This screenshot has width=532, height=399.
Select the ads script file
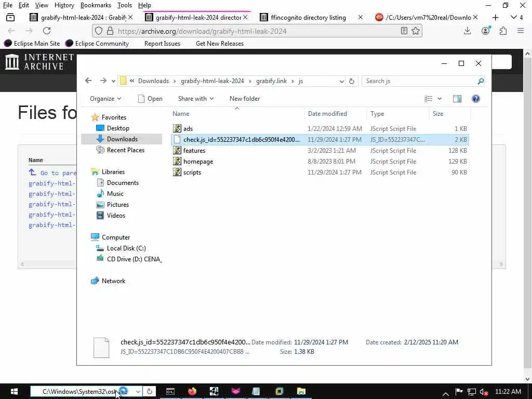click(320, 129)
